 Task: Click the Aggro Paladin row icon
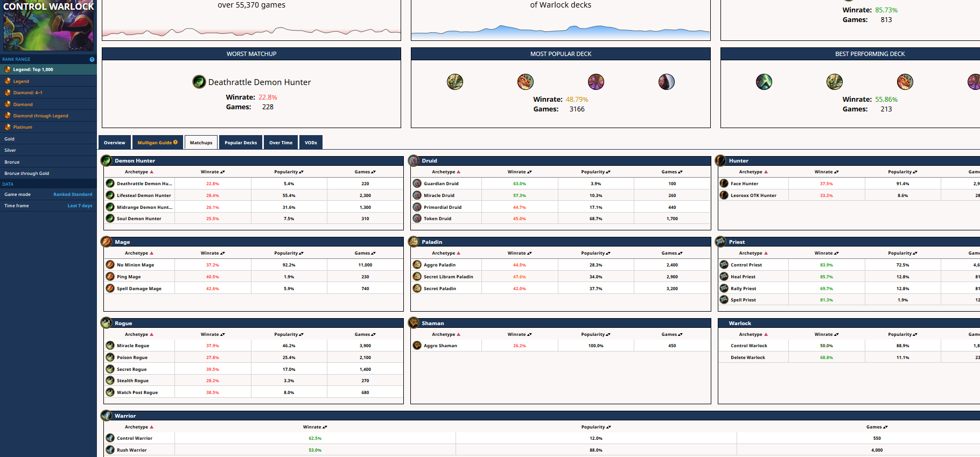(x=417, y=265)
